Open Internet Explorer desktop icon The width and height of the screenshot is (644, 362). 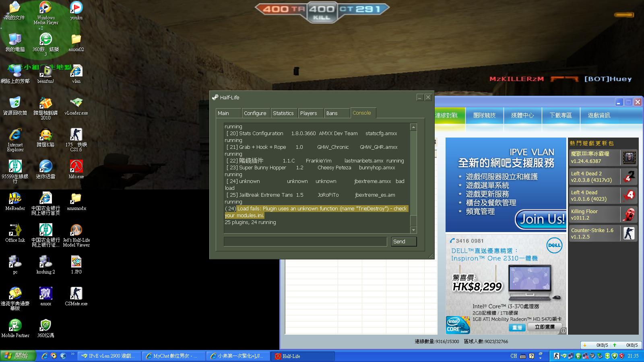[15, 140]
